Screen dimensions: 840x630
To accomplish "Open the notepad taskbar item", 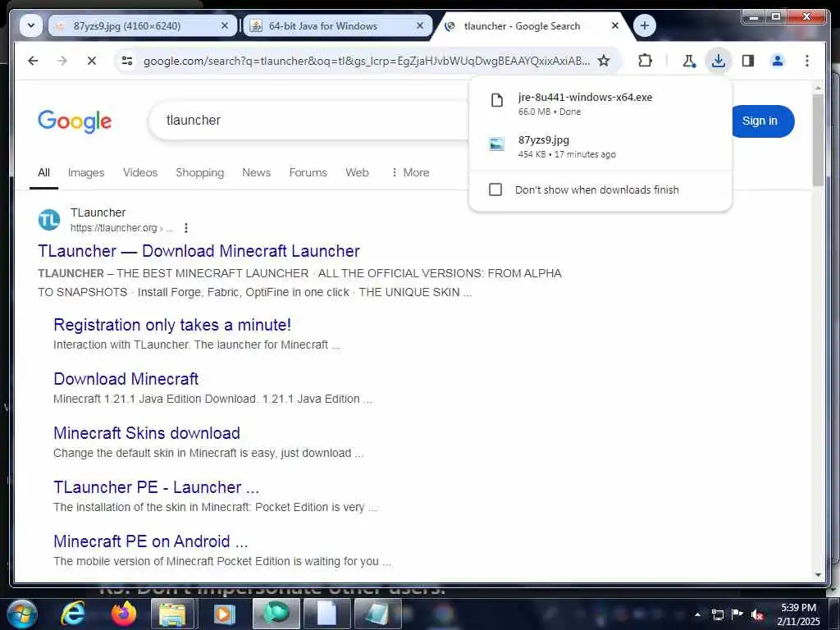I will (x=377, y=614).
